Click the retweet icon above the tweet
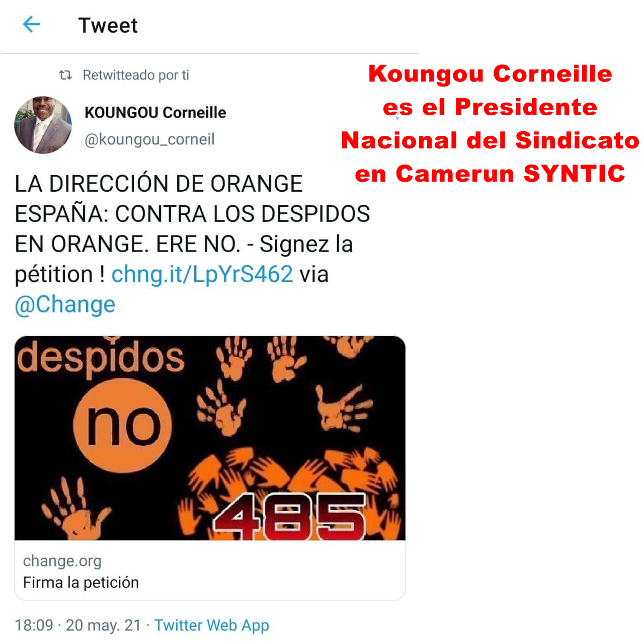644x644 pixels. [x=65, y=75]
